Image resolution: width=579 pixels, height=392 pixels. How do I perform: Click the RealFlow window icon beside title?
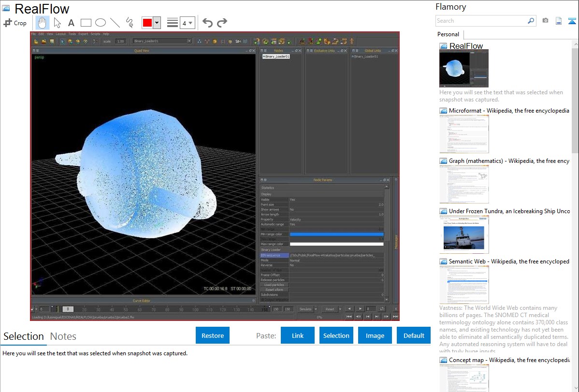6,8
